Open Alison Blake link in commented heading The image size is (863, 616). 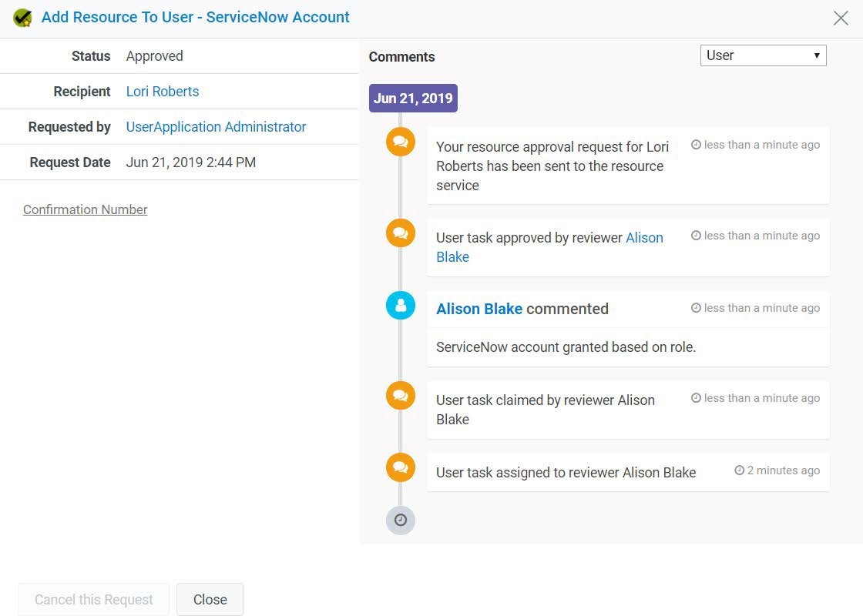[479, 309]
